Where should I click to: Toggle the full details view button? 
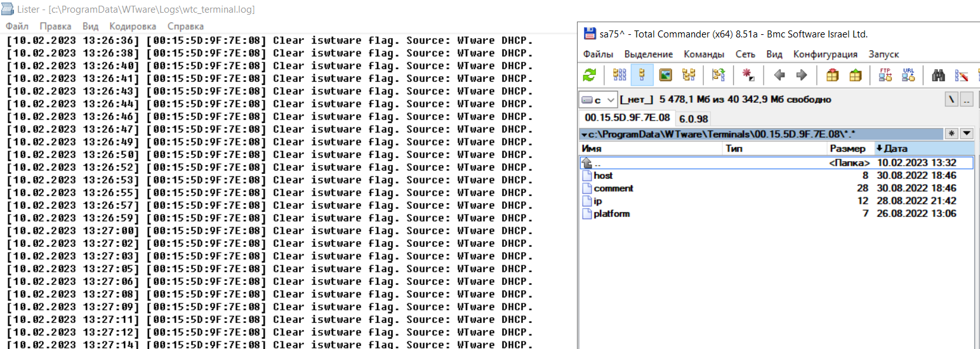[x=642, y=76]
